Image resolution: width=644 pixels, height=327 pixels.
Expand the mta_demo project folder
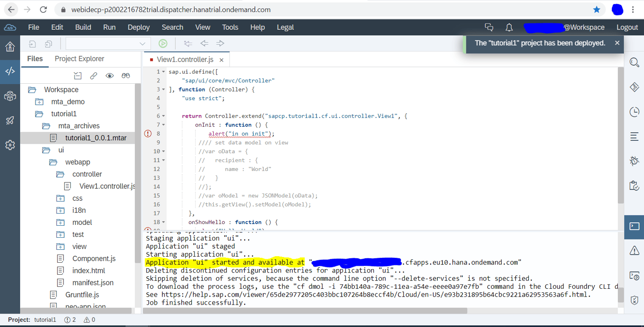tap(39, 102)
